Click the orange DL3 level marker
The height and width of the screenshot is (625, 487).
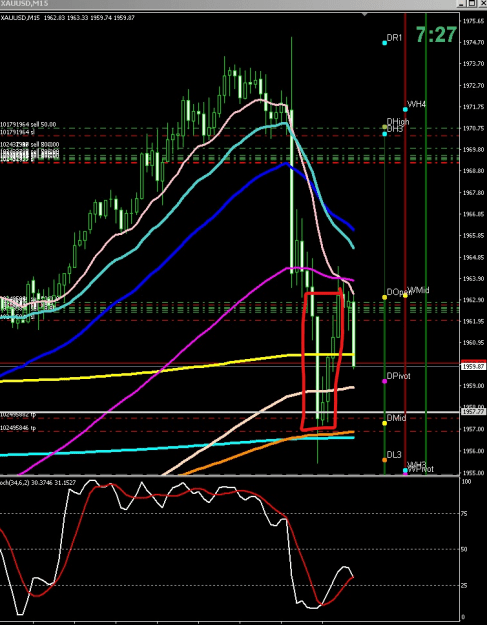point(385,460)
